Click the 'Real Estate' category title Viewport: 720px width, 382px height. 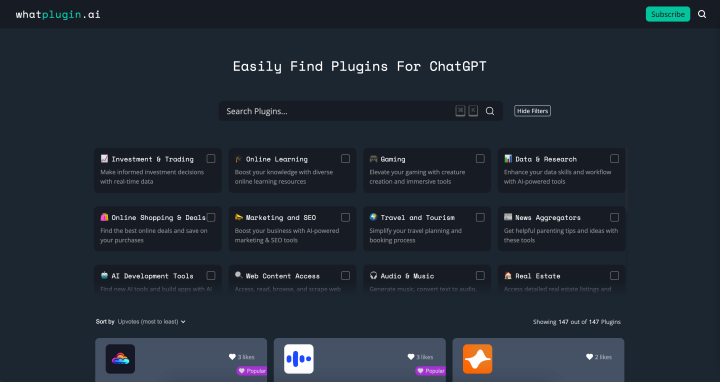point(538,276)
